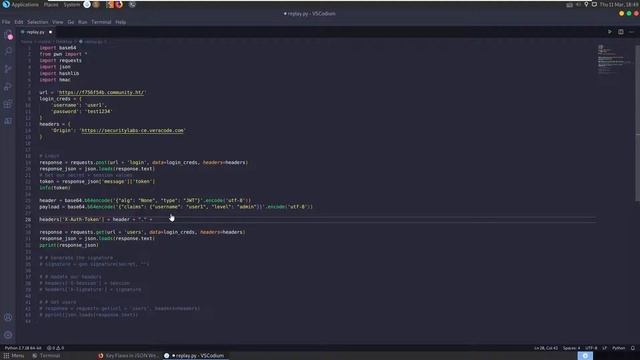The height and width of the screenshot is (360, 640).
Task: Click the 'from pwn import *' line
Action: click(63, 54)
